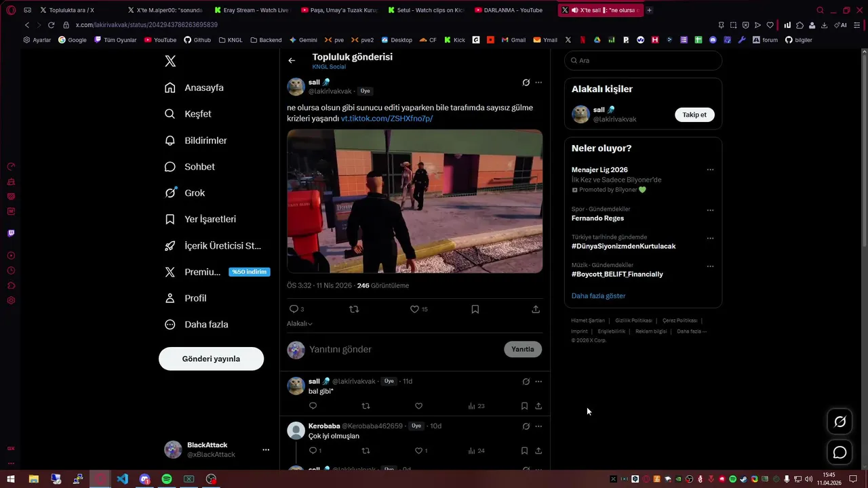Open Spotify from Windows taskbar
Screen dimensions: 868x488
click(167, 479)
